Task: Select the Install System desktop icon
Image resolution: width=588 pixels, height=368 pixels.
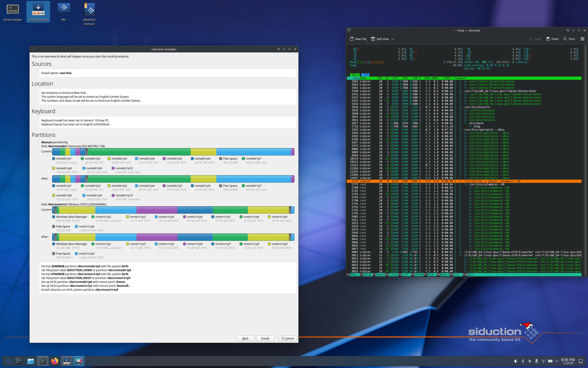Action: coord(38,12)
